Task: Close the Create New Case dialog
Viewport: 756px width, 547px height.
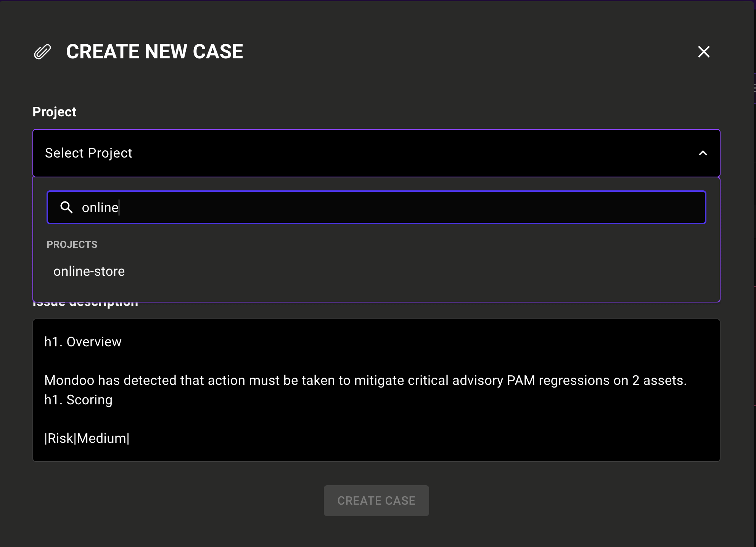Action: click(x=703, y=52)
